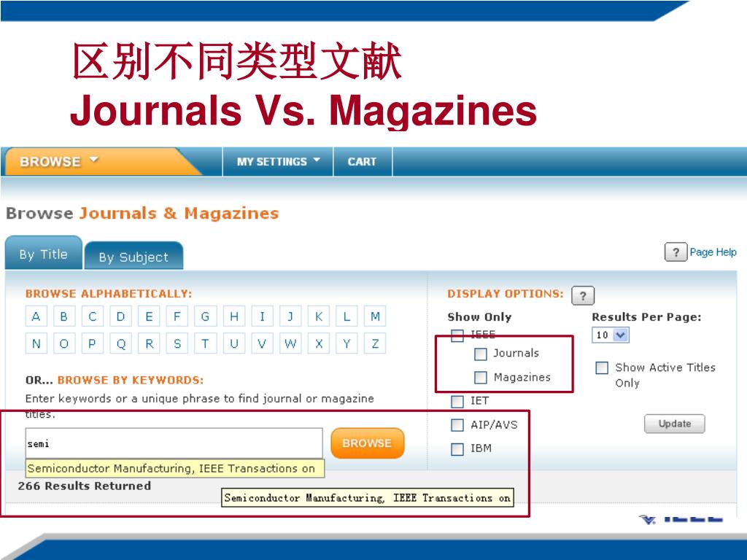Choose letter Q in the alphabet list
The image size is (747, 560).
tap(120, 343)
